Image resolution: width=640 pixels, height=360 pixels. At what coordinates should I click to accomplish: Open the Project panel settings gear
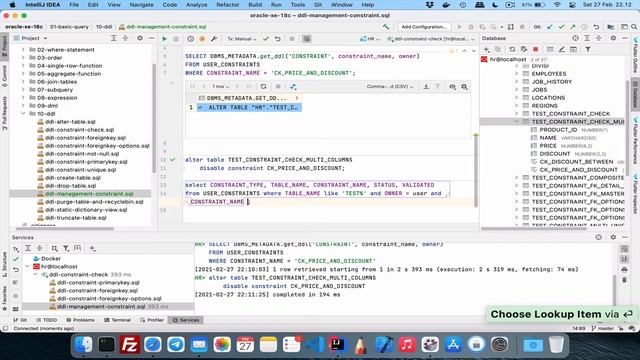(x=140, y=38)
